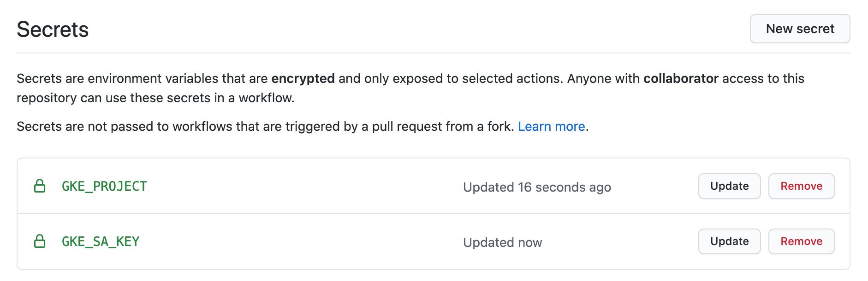Click the timestamp for GKE_PROJECT
The height and width of the screenshot is (281, 868).
pyautogui.click(x=537, y=187)
